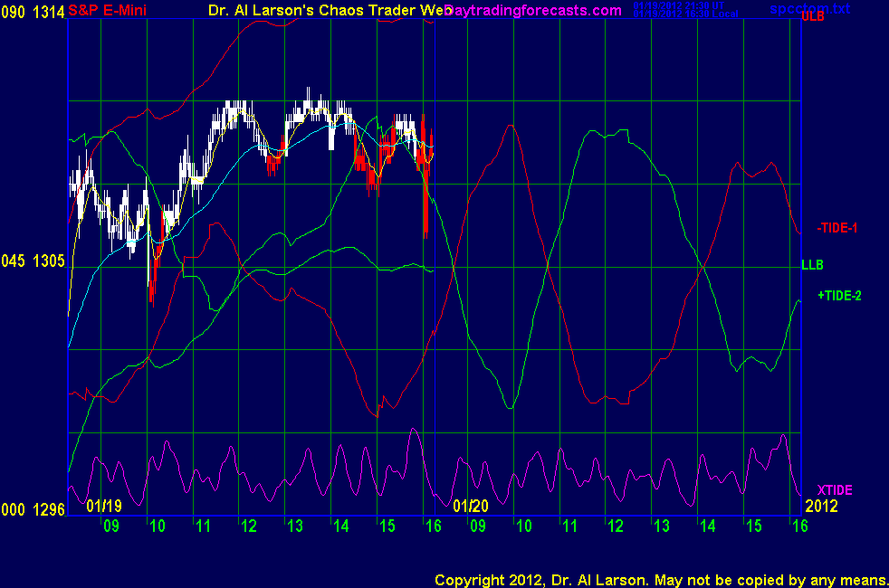Select the red ULB legend label
Viewport: 889px width, 588px height.
pyautogui.click(x=812, y=17)
